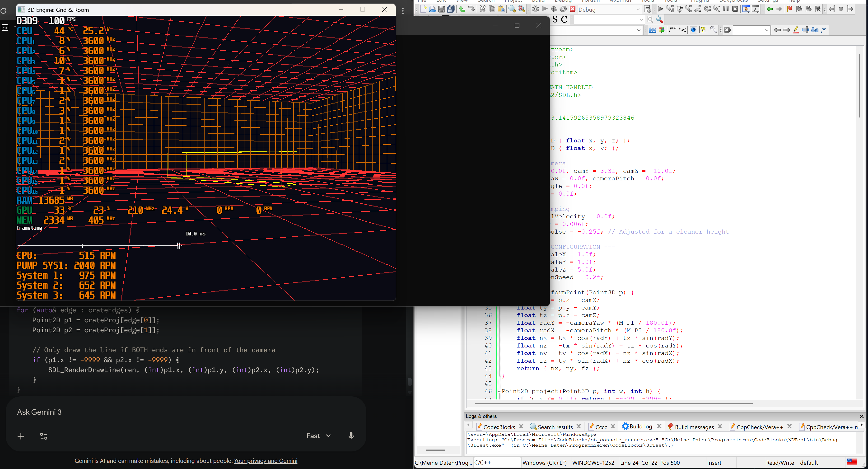The height and width of the screenshot is (469, 868).
Task: Run doxygen with the dox icon
Action: [652, 30]
